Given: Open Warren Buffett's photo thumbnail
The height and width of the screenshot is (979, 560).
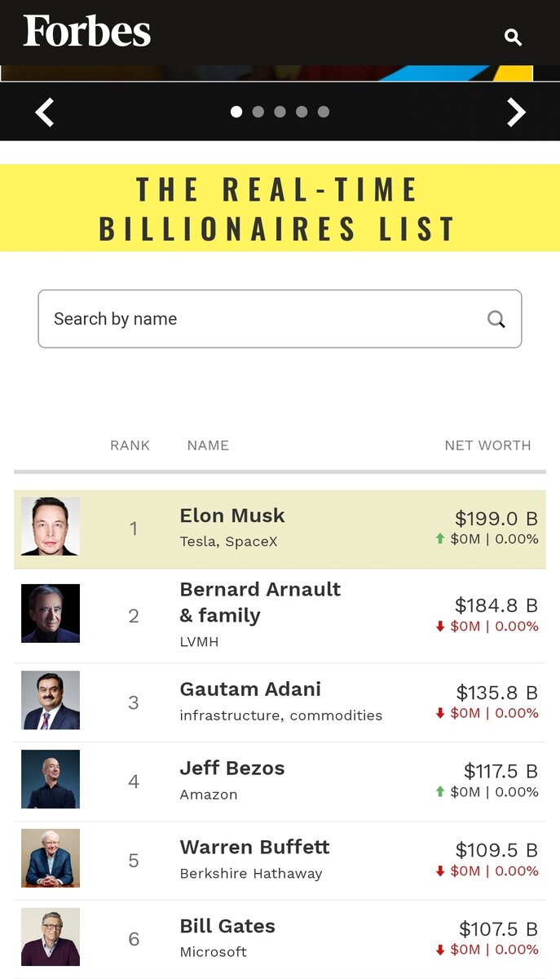Looking at the screenshot, I should click(x=51, y=858).
